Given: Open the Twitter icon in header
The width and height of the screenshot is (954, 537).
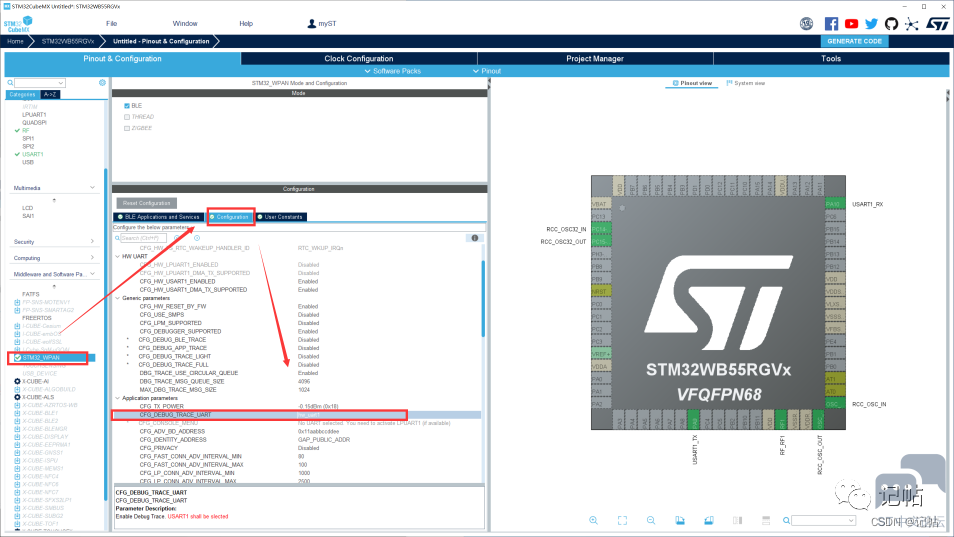Looking at the screenshot, I should (871, 24).
